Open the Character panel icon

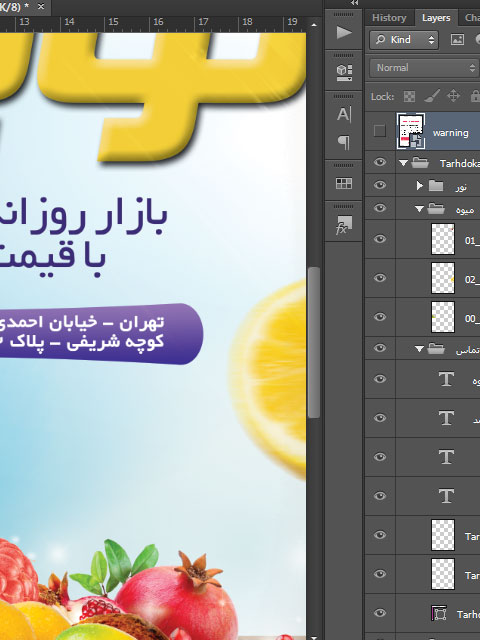(344, 114)
